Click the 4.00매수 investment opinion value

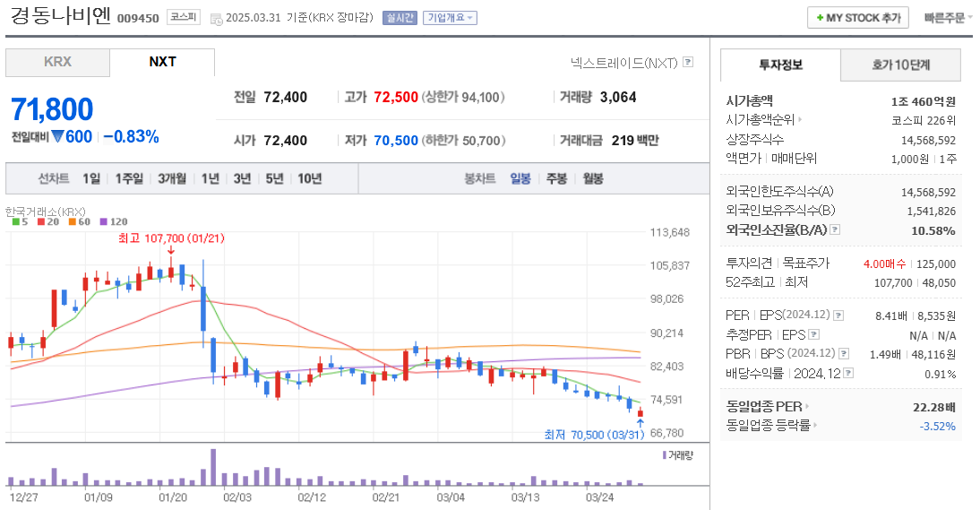click(884, 264)
